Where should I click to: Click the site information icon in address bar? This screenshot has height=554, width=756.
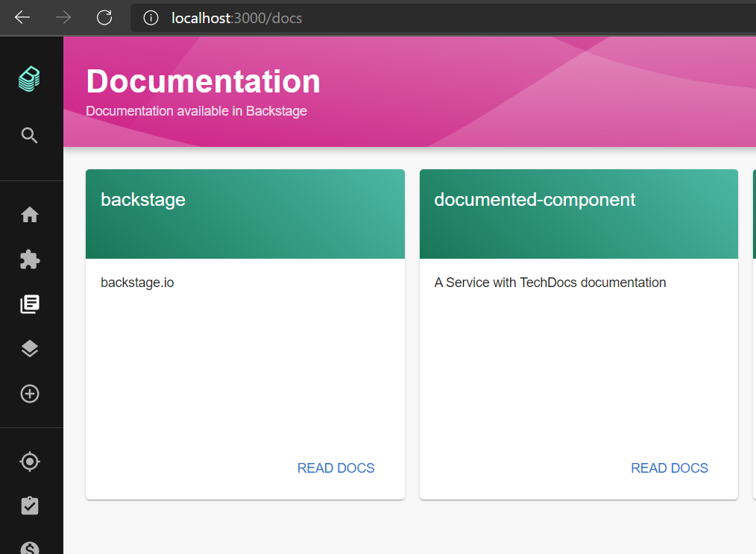[x=150, y=18]
